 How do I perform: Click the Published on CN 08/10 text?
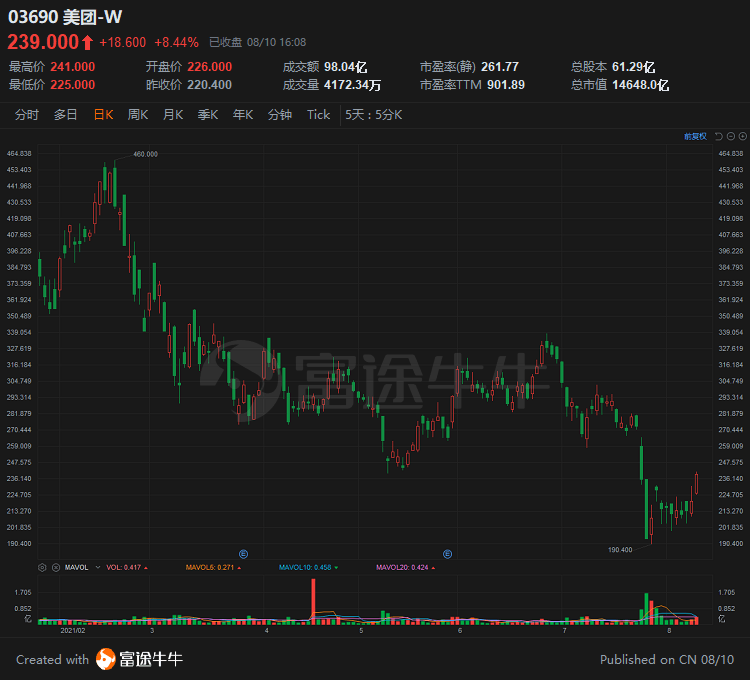pos(667,660)
